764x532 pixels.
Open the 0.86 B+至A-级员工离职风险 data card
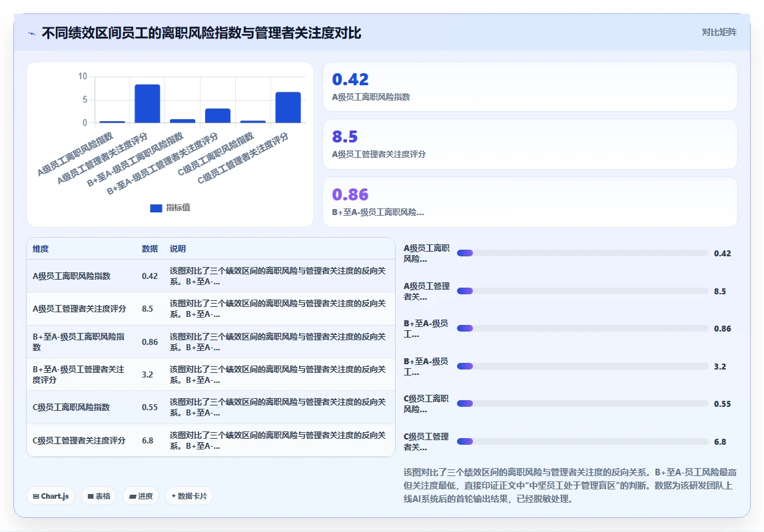pyautogui.click(x=530, y=202)
